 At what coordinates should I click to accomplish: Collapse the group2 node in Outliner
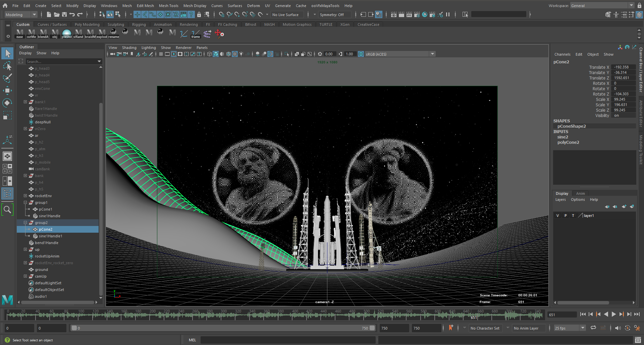click(25, 223)
